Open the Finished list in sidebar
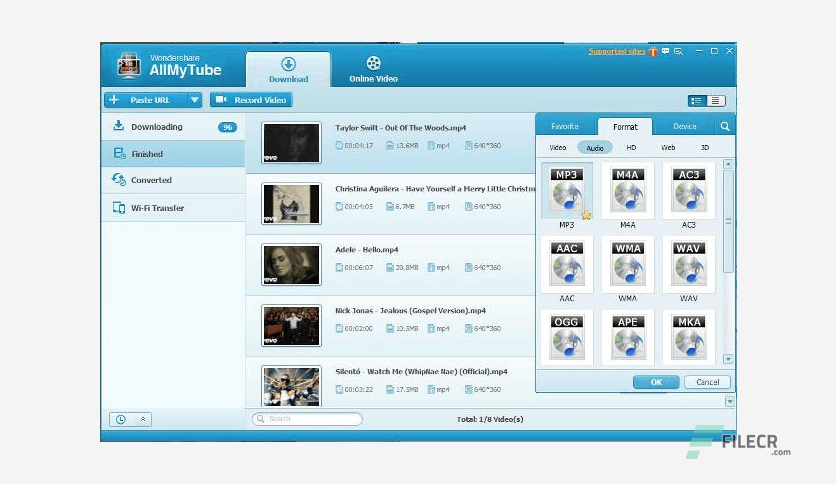 (x=173, y=154)
